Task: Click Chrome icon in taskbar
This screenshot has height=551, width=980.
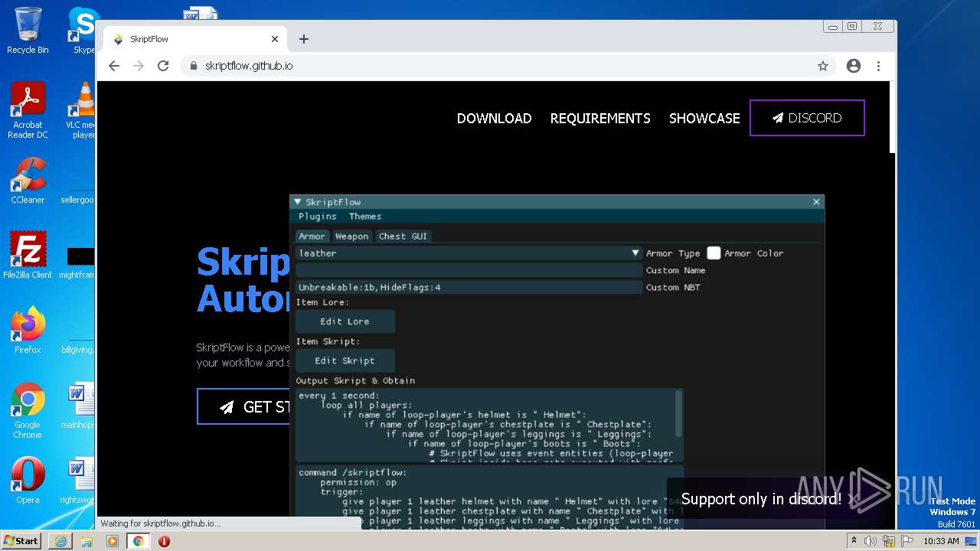Action: point(139,541)
